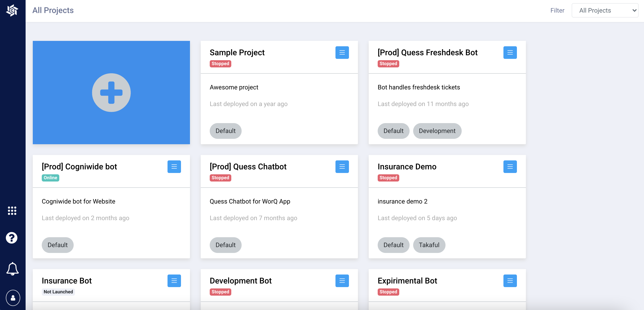Open the [Prod] Cogniwide bot menu icon
Viewport: 644px width, 310px height.
coord(174,167)
